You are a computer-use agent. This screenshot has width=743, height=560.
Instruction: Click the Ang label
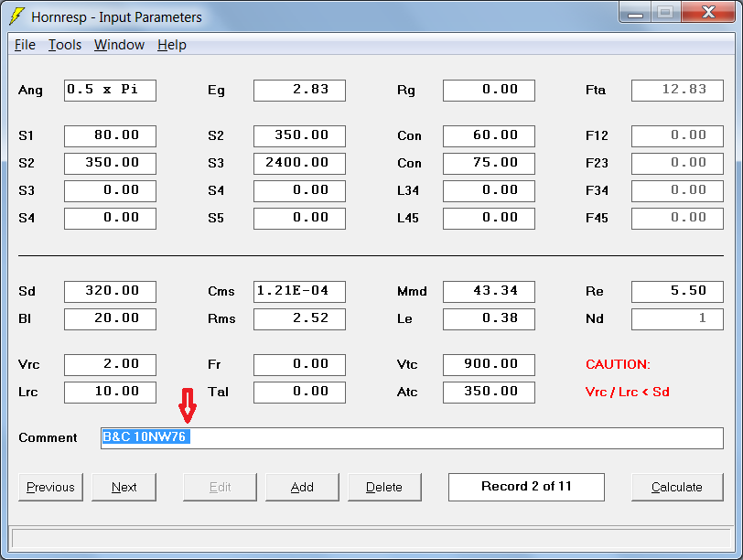(30, 91)
